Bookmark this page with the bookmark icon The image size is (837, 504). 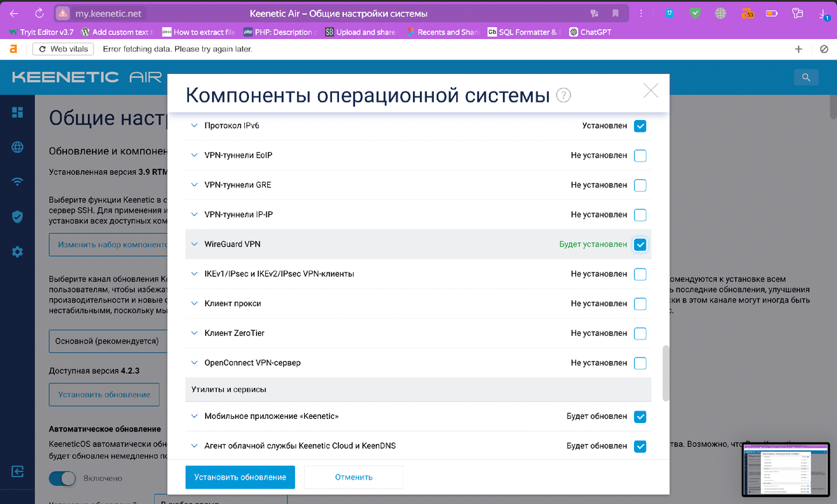[x=616, y=13]
